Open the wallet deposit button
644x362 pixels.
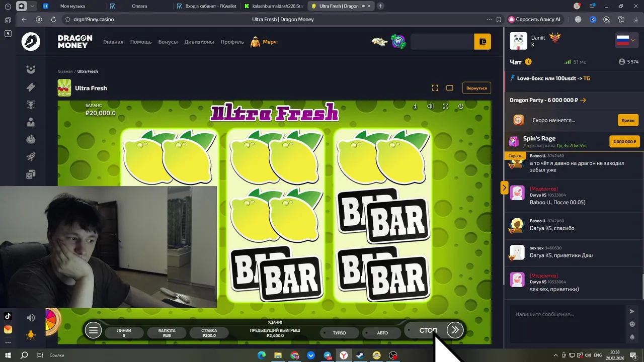coord(482,42)
